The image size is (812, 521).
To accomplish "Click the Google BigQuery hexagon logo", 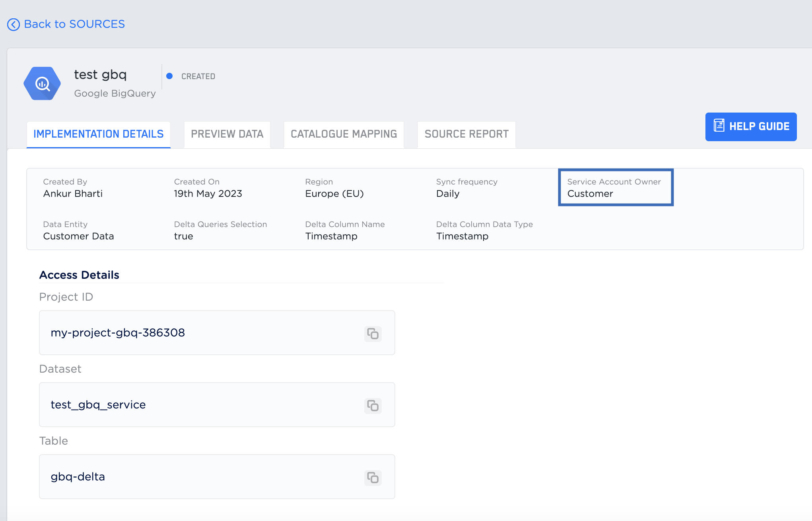I will pos(42,84).
